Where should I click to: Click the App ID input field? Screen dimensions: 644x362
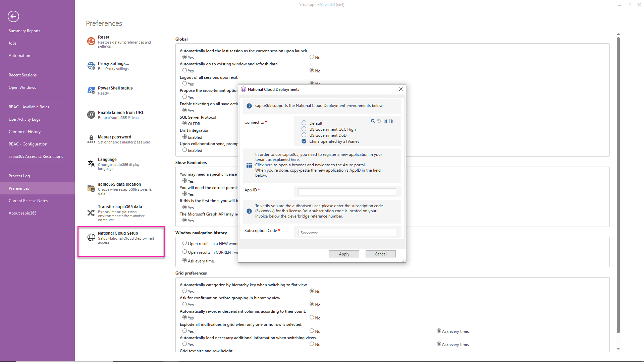(x=347, y=192)
